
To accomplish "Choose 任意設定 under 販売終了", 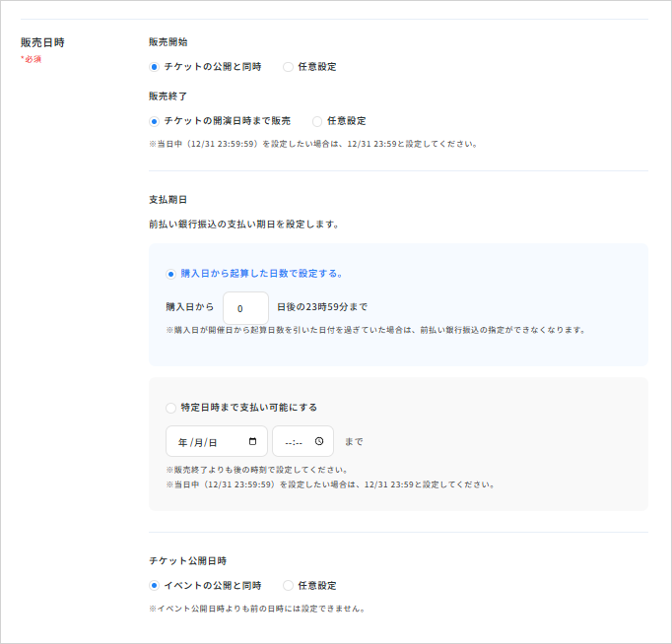I will [317, 121].
